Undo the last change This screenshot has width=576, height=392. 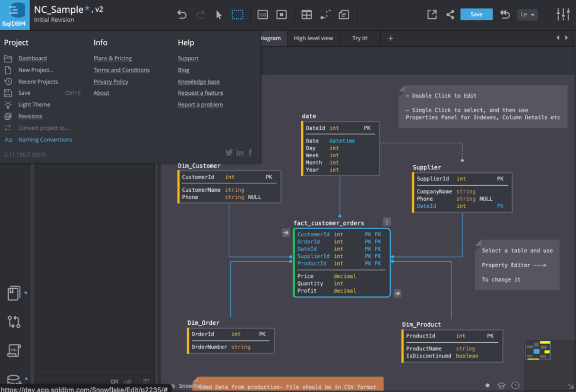tap(182, 14)
